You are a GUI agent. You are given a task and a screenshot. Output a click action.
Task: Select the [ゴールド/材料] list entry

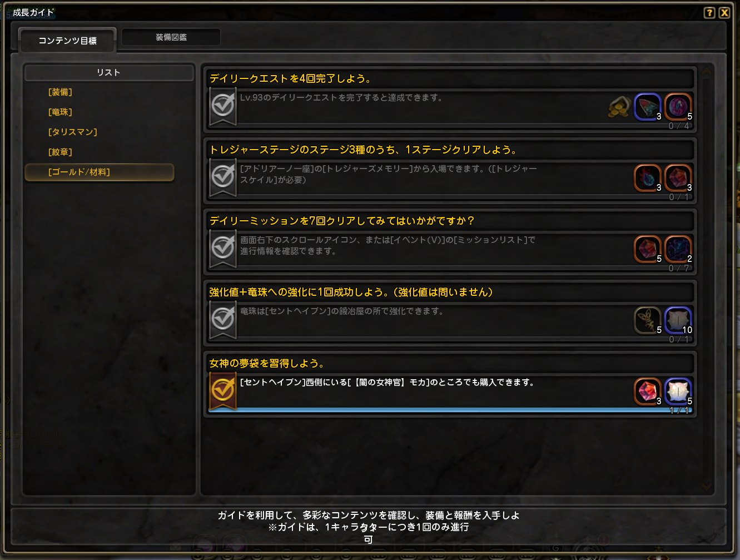[100, 172]
